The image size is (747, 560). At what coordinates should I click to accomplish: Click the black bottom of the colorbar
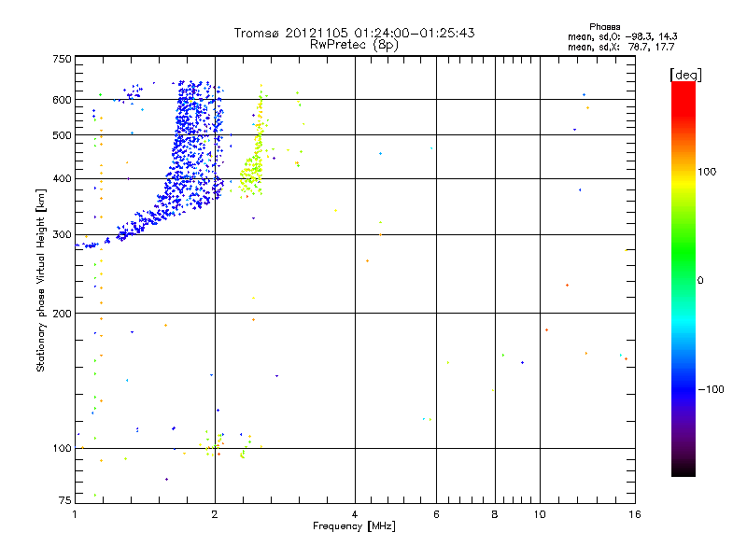coord(684,469)
